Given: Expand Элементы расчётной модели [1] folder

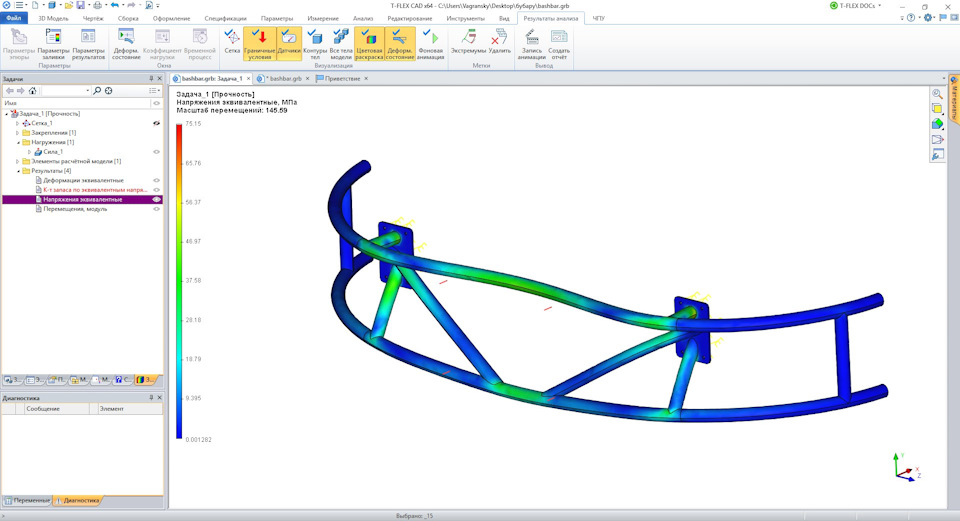Looking at the screenshot, I should 17,161.
